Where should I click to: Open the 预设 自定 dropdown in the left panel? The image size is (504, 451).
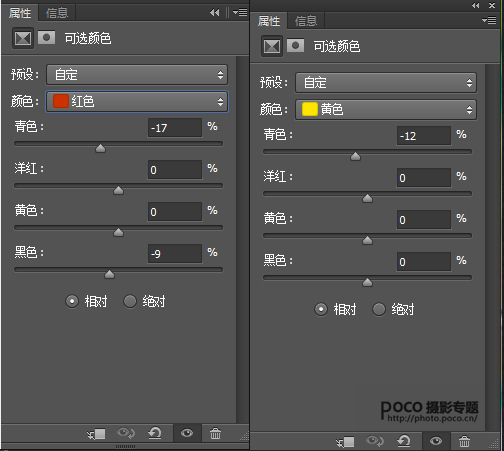pyautogui.click(x=137, y=74)
